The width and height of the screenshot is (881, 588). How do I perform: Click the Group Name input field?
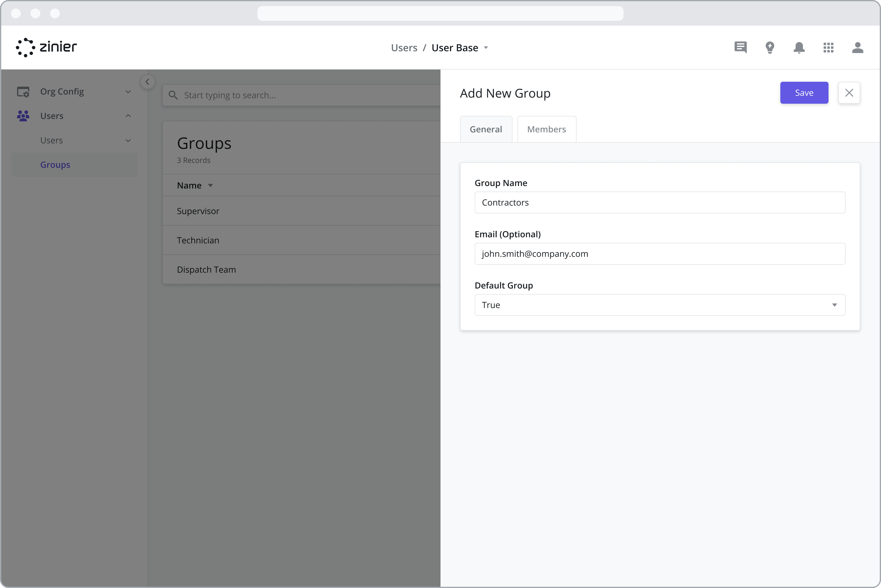click(x=660, y=203)
